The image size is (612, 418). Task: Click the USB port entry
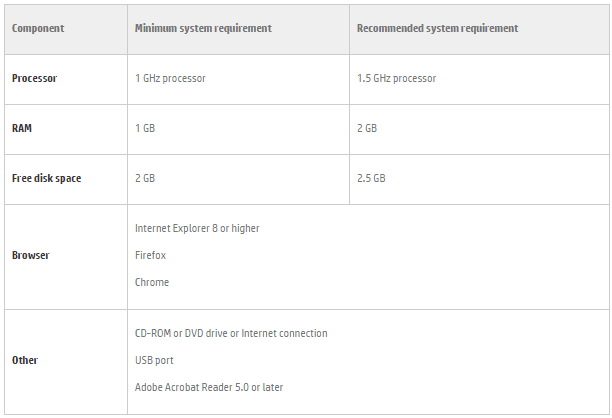[x=156, y=360]
